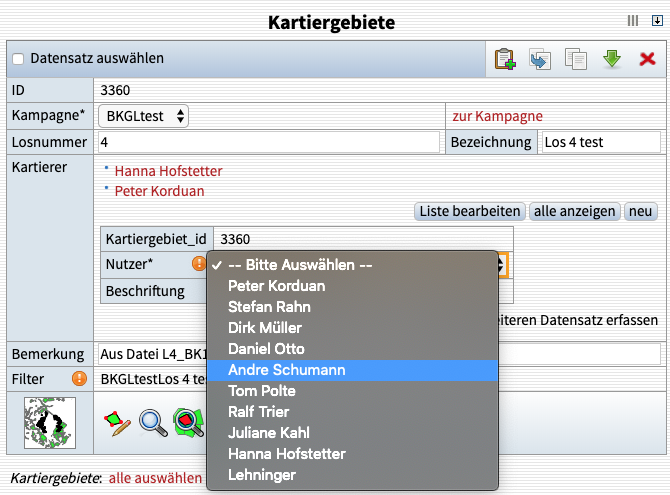
Task: Click into the Losnummer input field
Action: click(x=269, y=142)
